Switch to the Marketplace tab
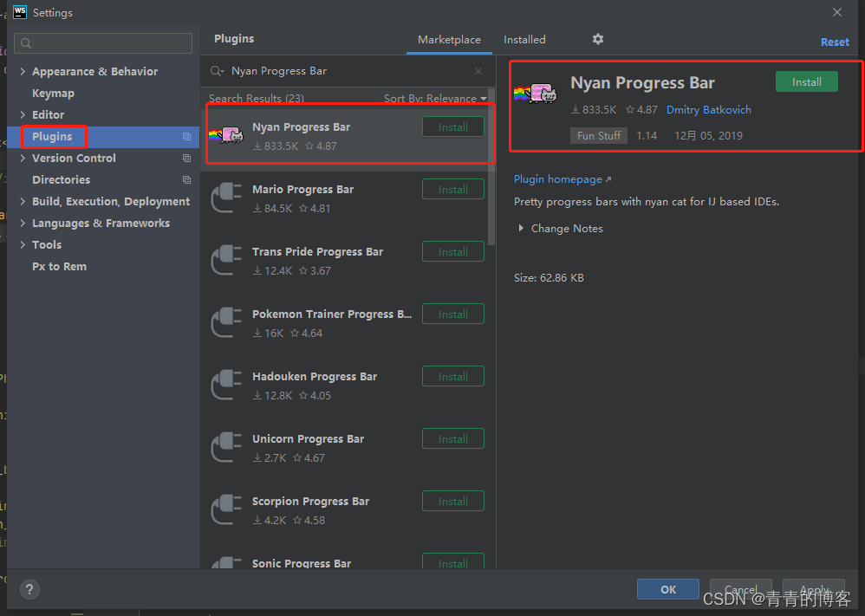865x616 pixels. (449, 40)
